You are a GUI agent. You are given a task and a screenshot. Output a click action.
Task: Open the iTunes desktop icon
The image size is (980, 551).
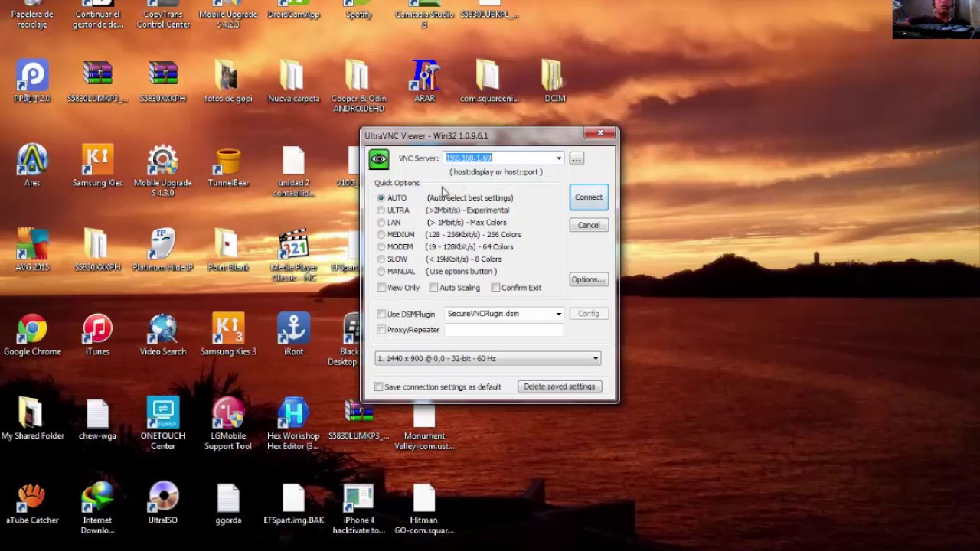pyautogui.click(x=97, y=334)
